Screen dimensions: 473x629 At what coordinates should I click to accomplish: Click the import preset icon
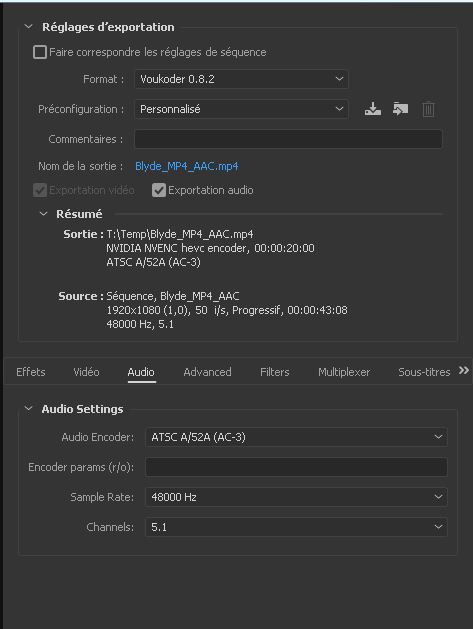(x=400, y=109)
